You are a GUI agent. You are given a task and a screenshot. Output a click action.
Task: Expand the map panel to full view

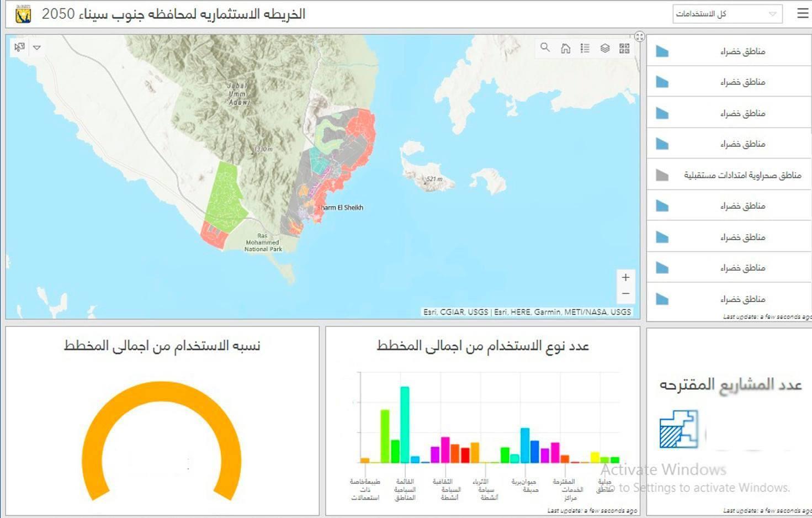click(639, 36)
